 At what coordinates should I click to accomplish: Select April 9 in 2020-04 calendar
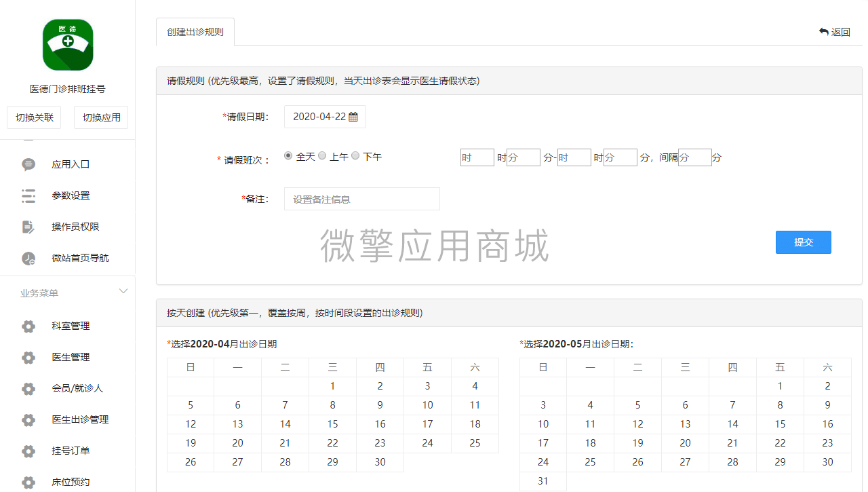pyautogui.click(x=380, y=405)
